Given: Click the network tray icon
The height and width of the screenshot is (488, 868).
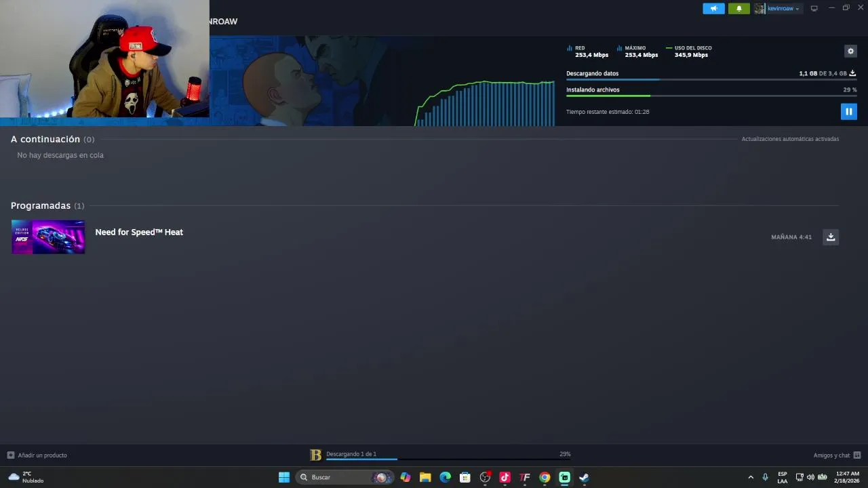Looking at the screenshot, I should tap(800, 477).
